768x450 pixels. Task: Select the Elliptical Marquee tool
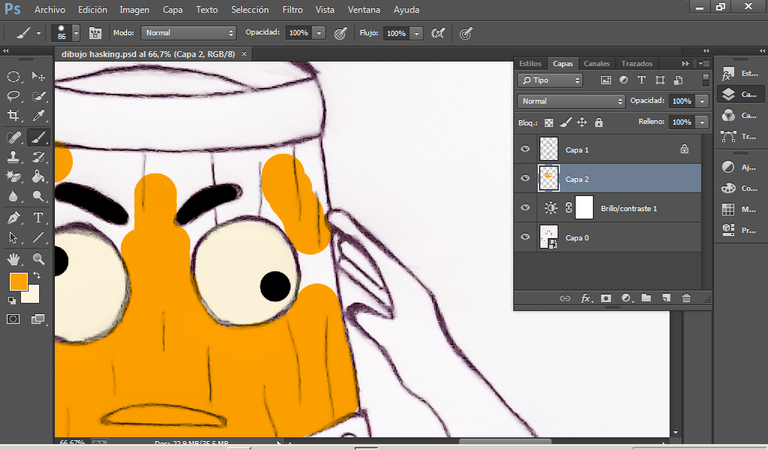pos(13,76)
